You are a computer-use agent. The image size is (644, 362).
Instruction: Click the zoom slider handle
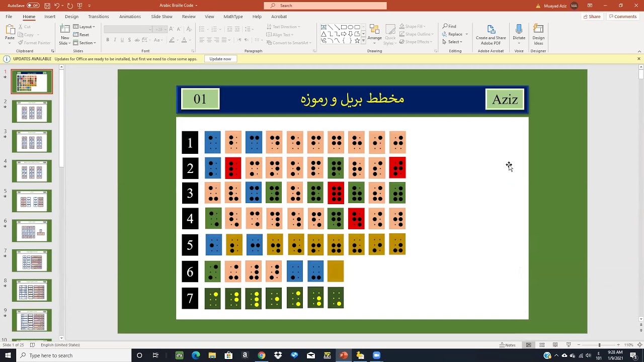[x=599, y=345]
